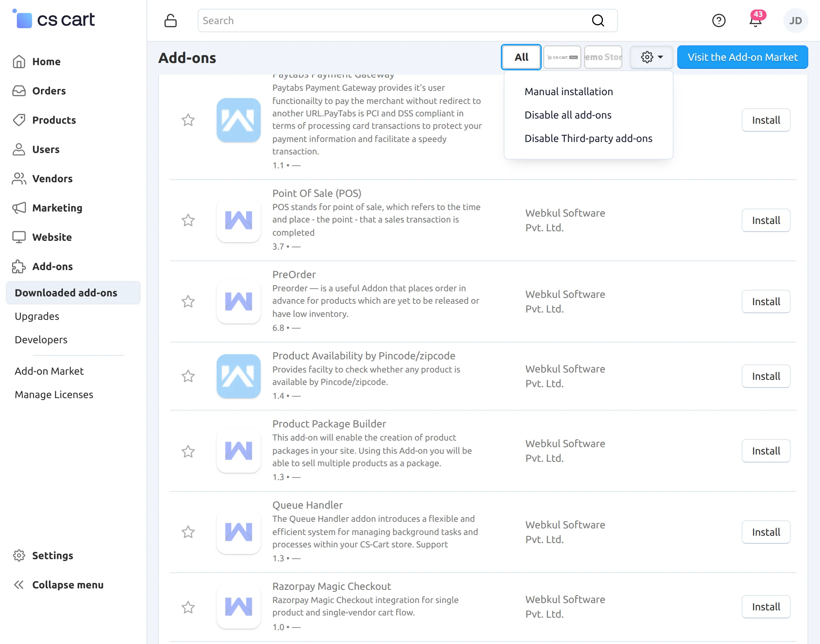Click Webkul Software developer in PreOrder row
820x644 pixels.
tap(565, 302)
